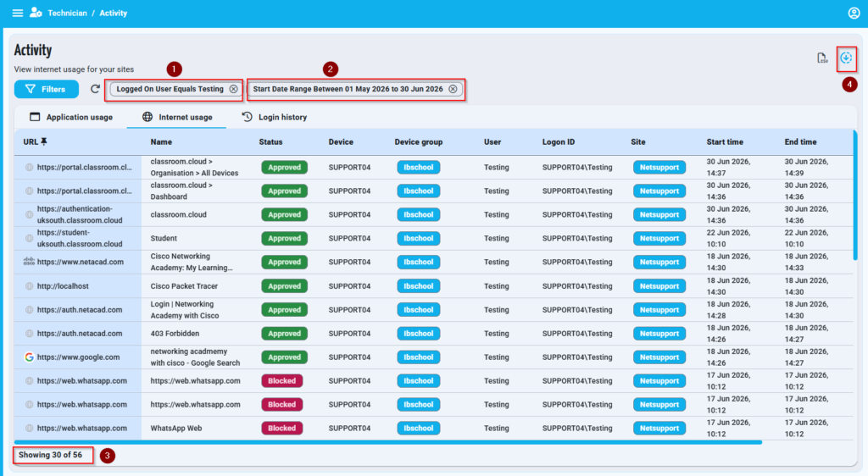Sort by the Status column header
Image resolution: width=868 pixels, height=476 pixels.
click(x=270, y=142)
